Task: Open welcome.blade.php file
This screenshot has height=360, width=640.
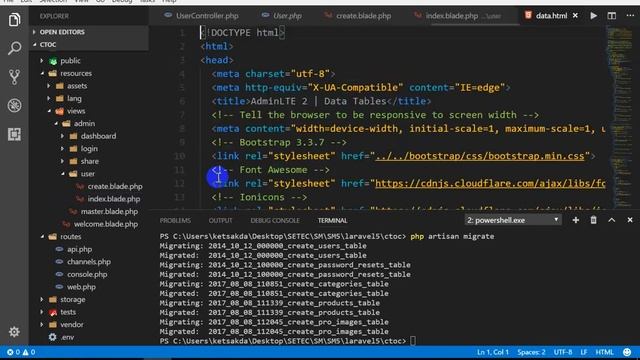Action: pyautogui.click(x=106, y=224)
